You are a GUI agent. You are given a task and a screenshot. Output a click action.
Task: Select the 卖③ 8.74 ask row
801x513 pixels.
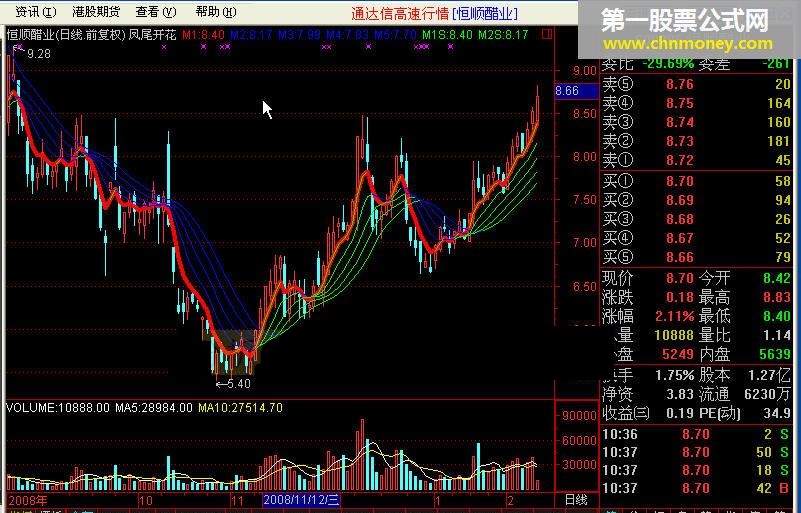point(697,122)
